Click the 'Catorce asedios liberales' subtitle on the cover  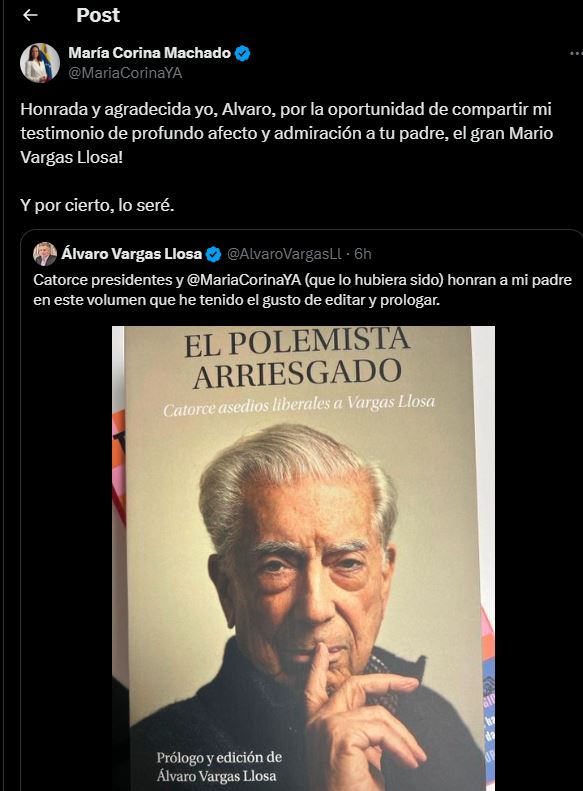[299, 406]
